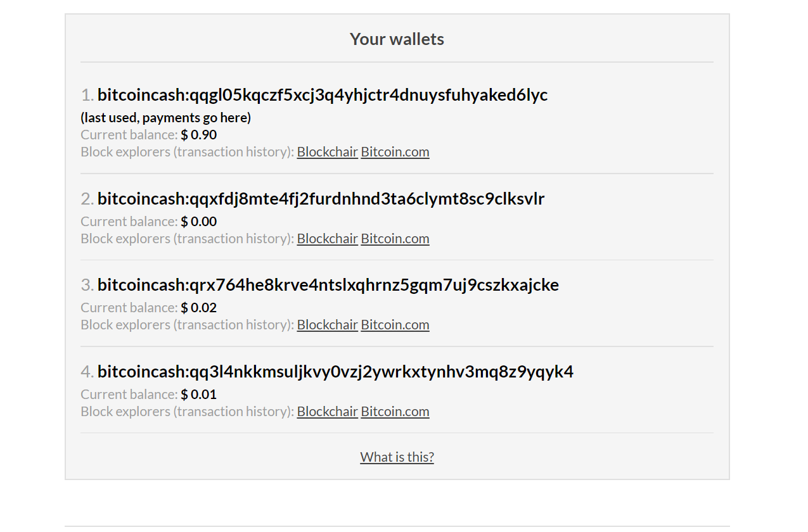Click the "What is this?" link
Screen dimensions: 808x532
coord(397,457)
